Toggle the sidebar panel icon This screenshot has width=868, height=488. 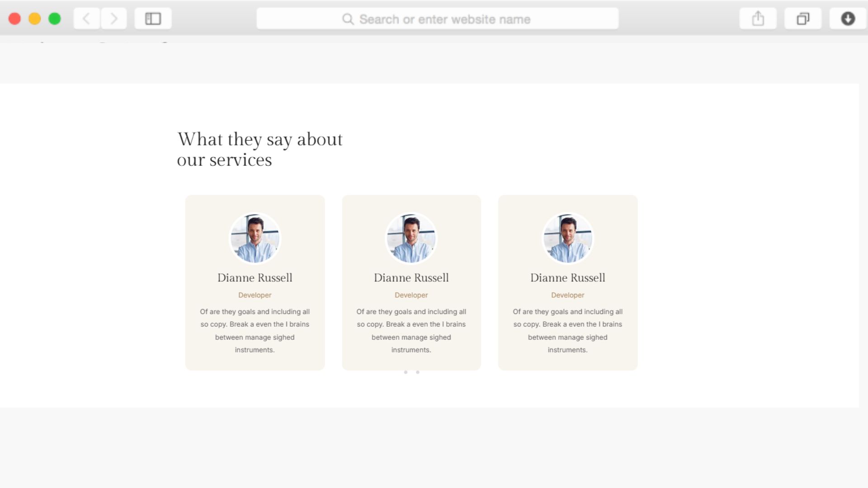click(153, 19)
